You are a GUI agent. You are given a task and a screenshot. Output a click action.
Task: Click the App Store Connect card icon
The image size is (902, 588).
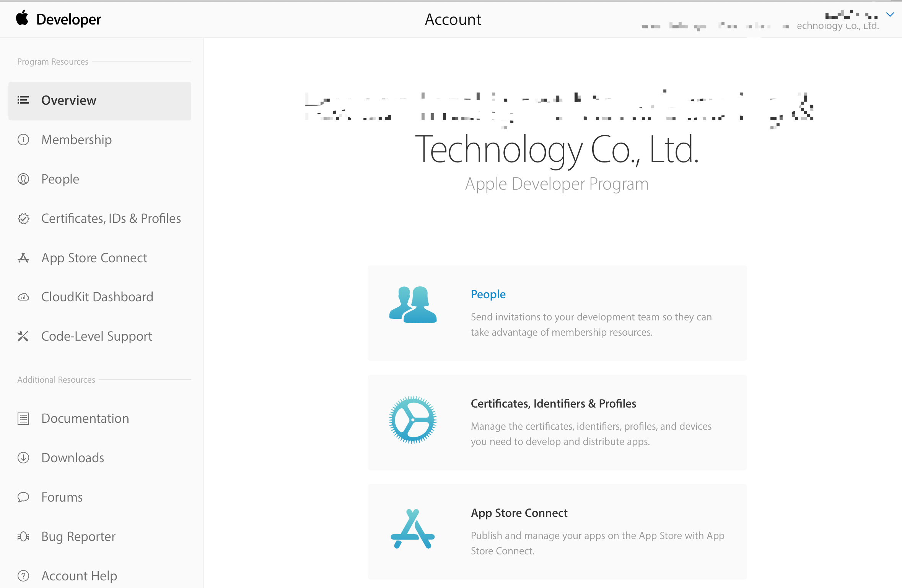[x=413, y=529]
